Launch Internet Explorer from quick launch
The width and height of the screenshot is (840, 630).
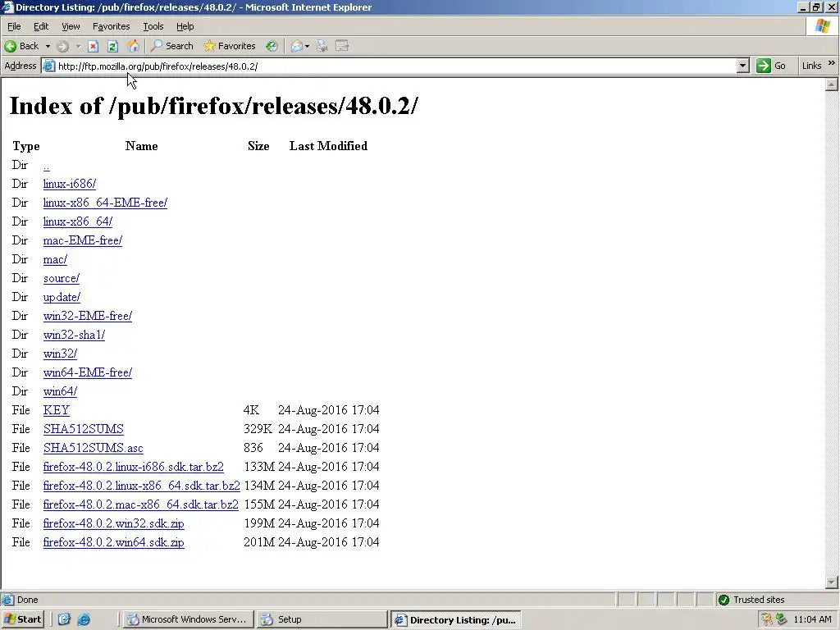click(84, 619)
